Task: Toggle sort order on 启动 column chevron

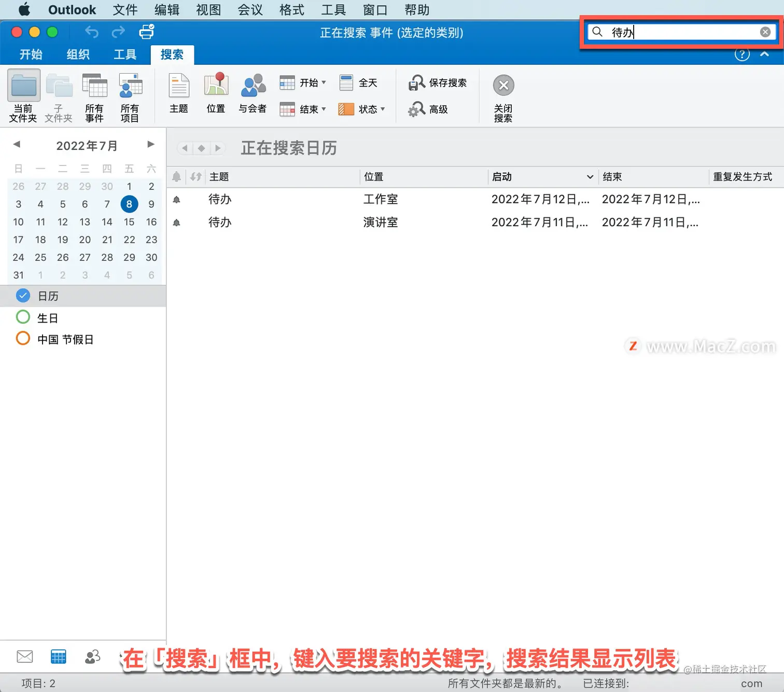Action: 590,177
